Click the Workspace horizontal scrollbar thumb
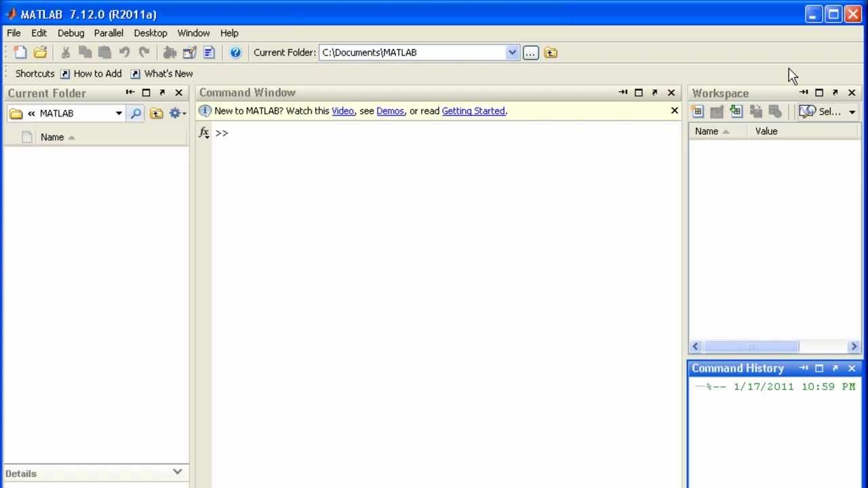868x488 pixels. coord(751,346)
